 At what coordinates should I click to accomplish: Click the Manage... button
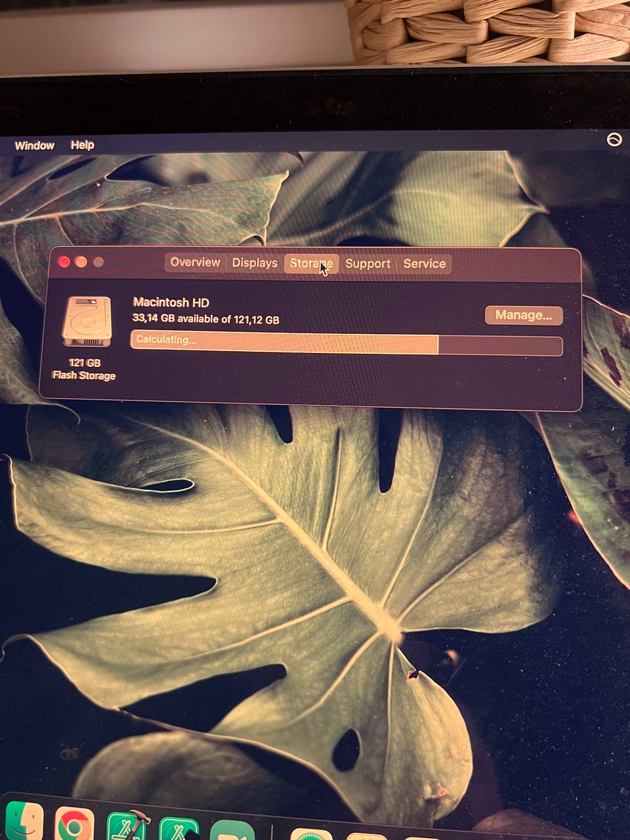point(524,315)
